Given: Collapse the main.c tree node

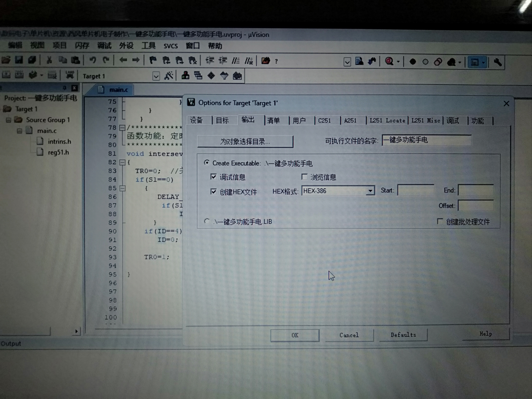Looking at the screenshot, I should [19, 131].
